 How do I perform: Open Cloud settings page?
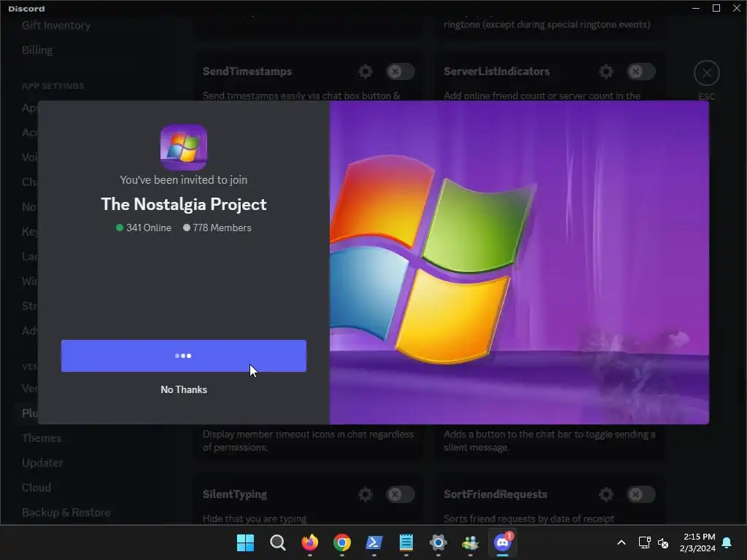[x=36, y=488]
